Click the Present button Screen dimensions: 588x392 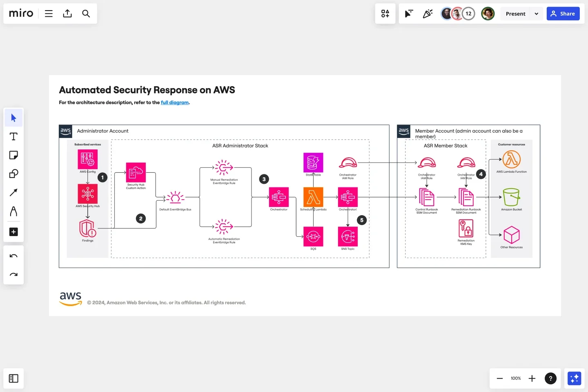[x=515, y=13]
